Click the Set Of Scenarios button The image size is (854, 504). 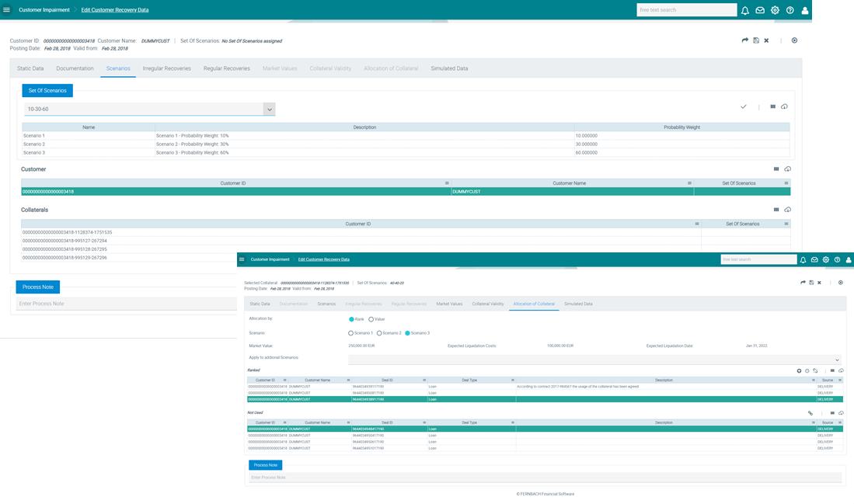47,91
